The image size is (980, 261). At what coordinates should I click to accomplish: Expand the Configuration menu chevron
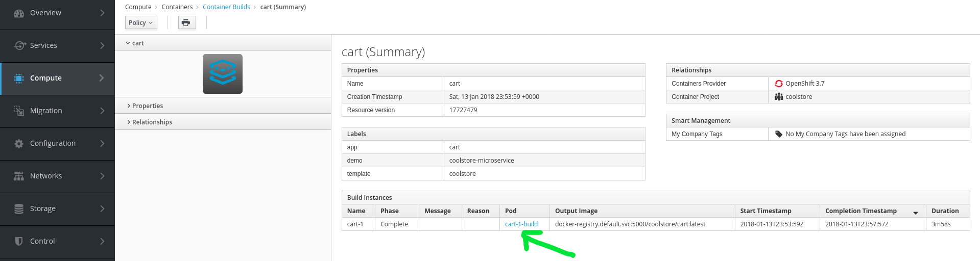coord(102,143)
